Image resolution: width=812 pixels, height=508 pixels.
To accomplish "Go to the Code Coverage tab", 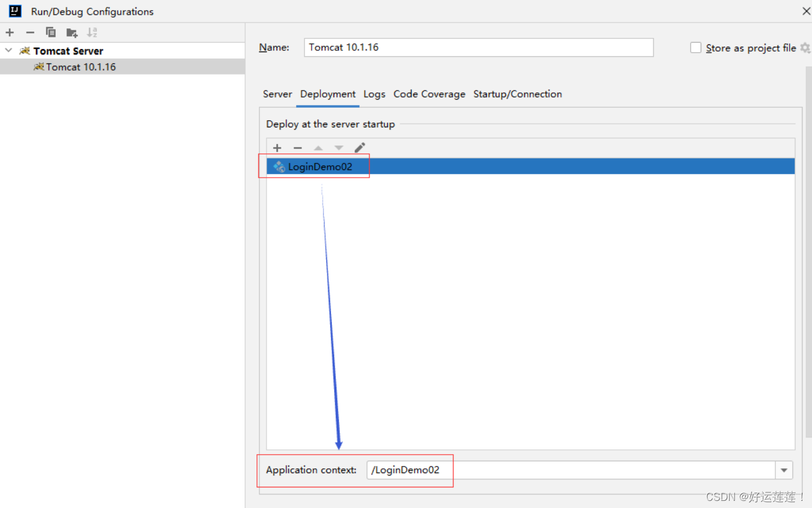I will click(x=429, y=94).
